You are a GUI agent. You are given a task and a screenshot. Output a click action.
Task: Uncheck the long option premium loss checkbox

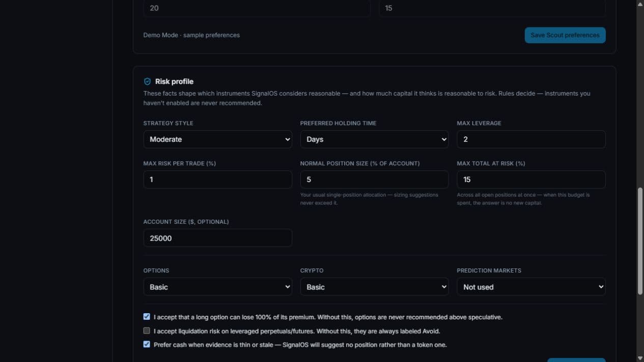147,317
